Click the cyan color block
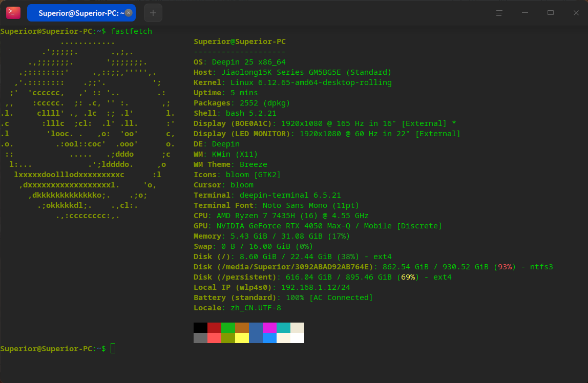Viewport: 588px width, 383px height. pos(283,328)
